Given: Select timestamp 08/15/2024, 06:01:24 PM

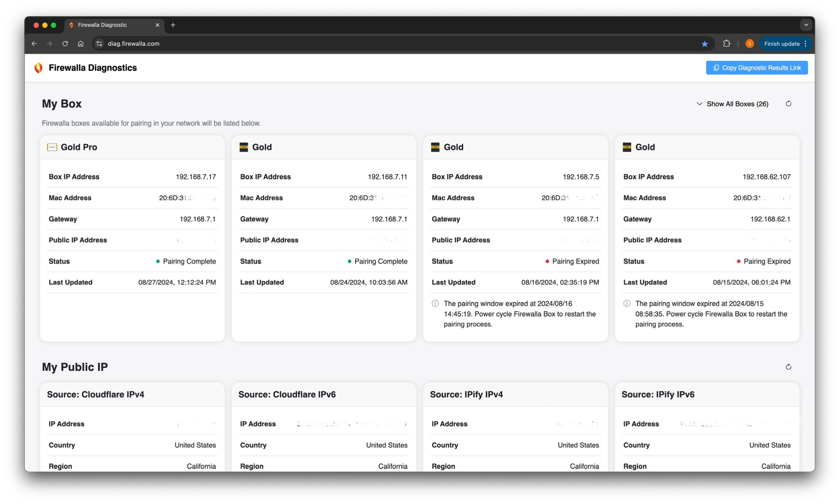Looking at the screenshot, I should [x=751, y=282].
